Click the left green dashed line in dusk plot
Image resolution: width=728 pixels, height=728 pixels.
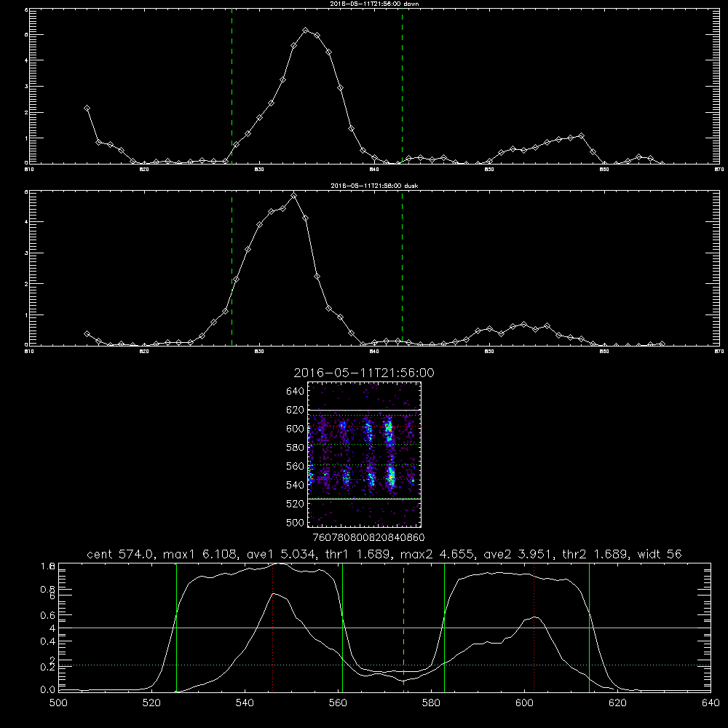pos(232,268)
